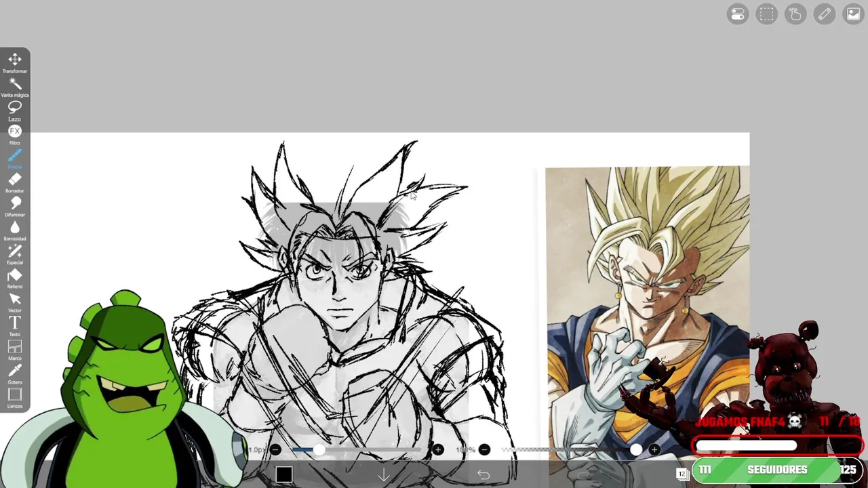Select the Marco frame divider tool
Screen dimensions: 868x488
tap(15, 350)
